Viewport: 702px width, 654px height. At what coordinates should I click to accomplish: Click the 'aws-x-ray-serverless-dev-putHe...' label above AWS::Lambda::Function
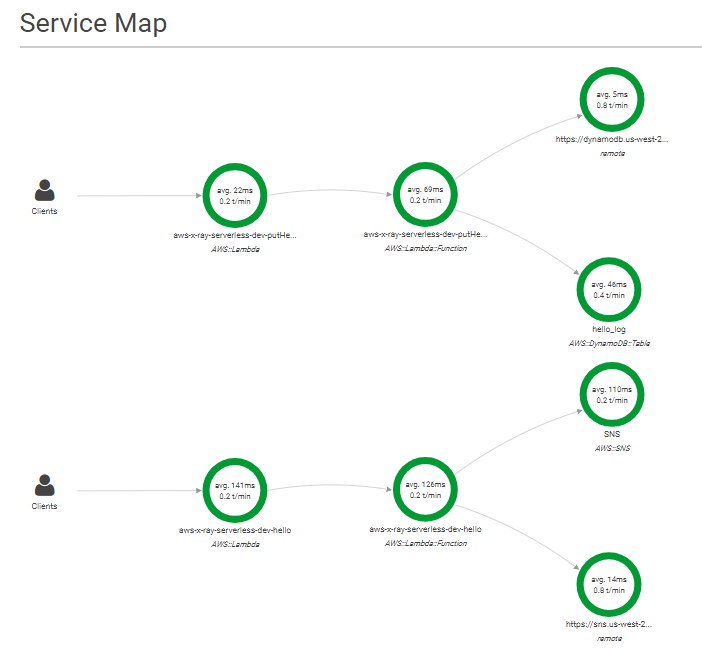[x=425, y=235]
